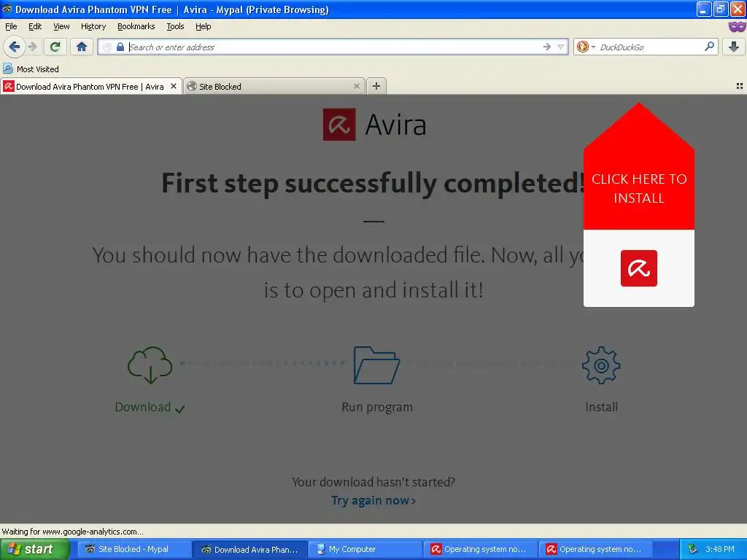Open the Help menu

[x=204, y=27]
